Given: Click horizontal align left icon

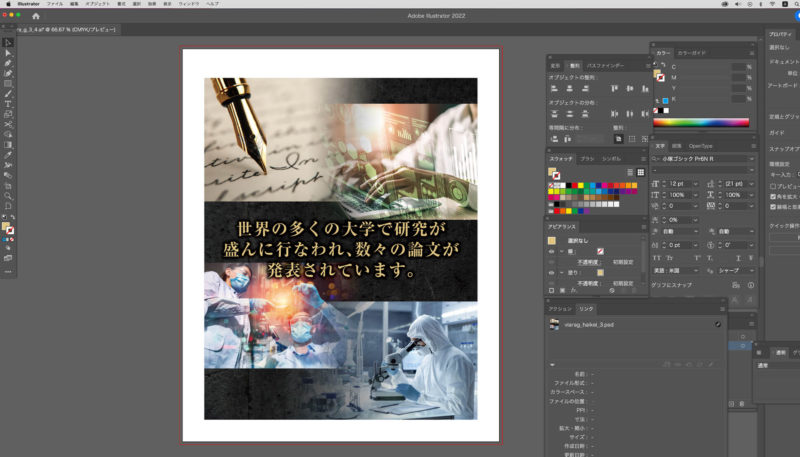Looking at the screenshot, I should (x=555, y=89).
